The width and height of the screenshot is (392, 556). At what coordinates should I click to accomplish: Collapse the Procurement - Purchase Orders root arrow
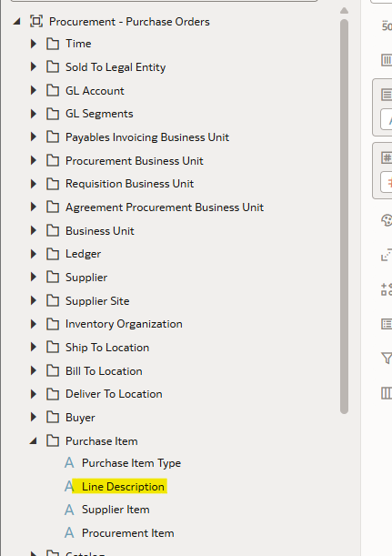pos(16,22)
